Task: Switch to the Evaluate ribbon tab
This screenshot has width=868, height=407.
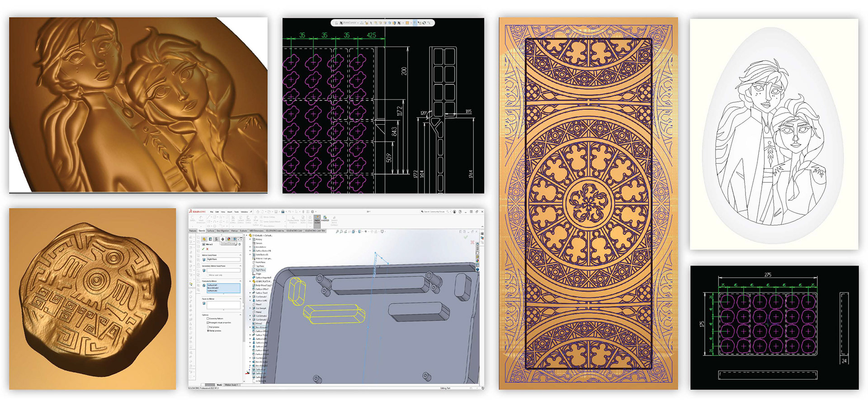Action: pyautogui.click(x=243, y=231)
